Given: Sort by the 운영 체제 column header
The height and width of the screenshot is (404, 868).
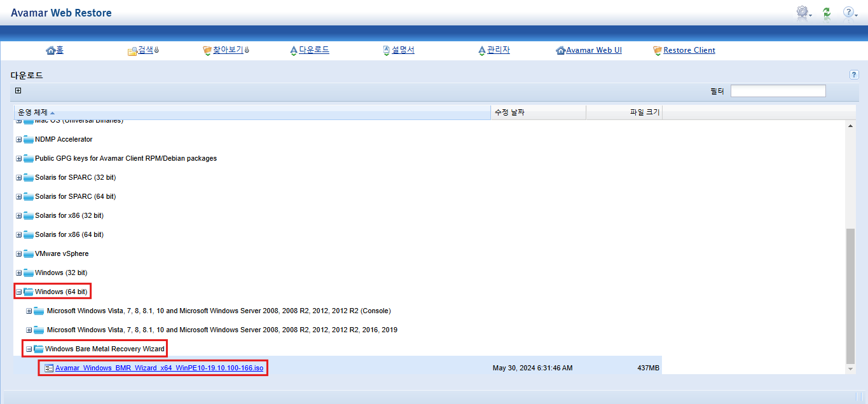Looking at the screenshot, I should (252, 112).
